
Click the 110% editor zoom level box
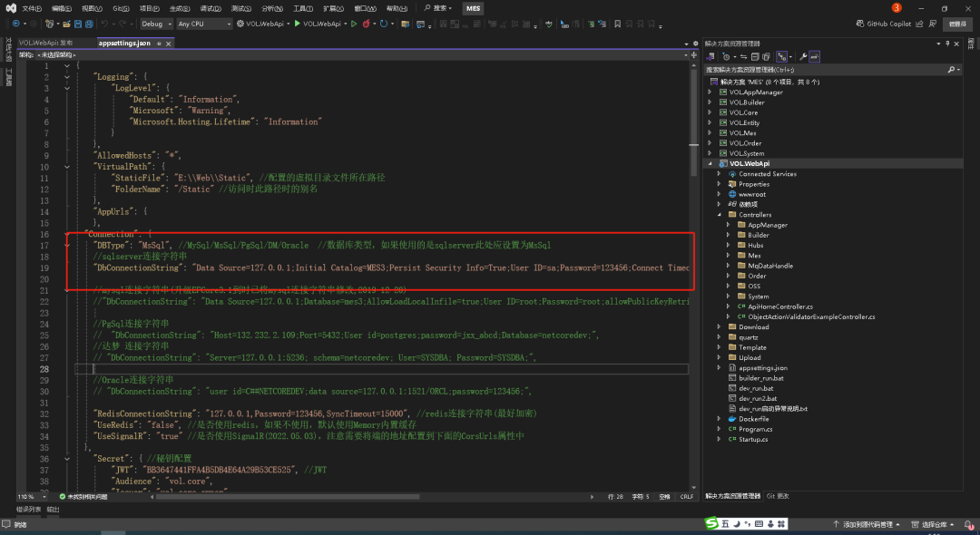(x=27, y=496)
